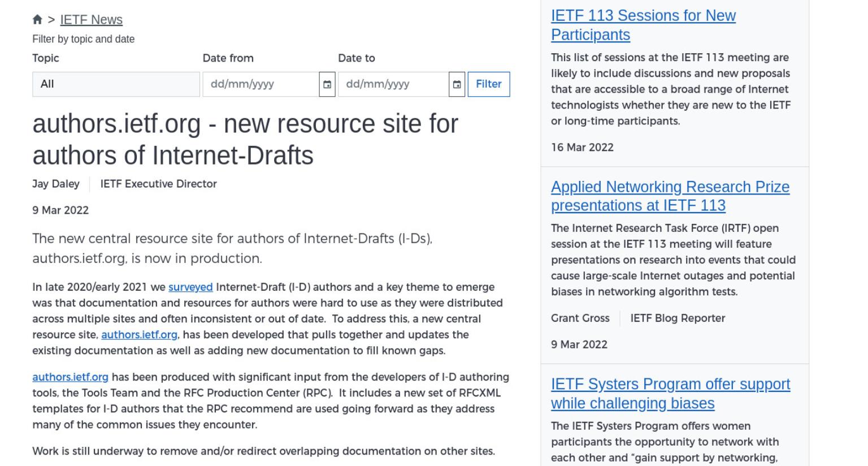Click the Date from field label

[x=228, y=58]
